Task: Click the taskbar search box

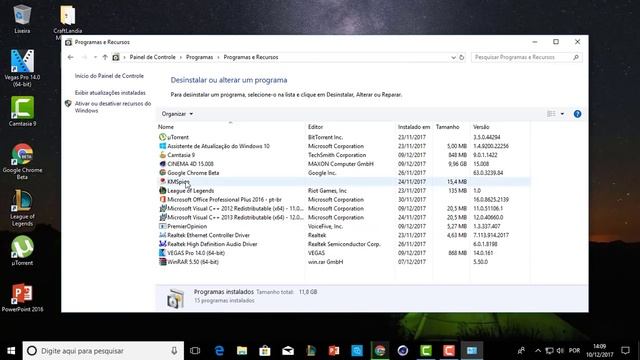Action: click(x=103, y=351)
